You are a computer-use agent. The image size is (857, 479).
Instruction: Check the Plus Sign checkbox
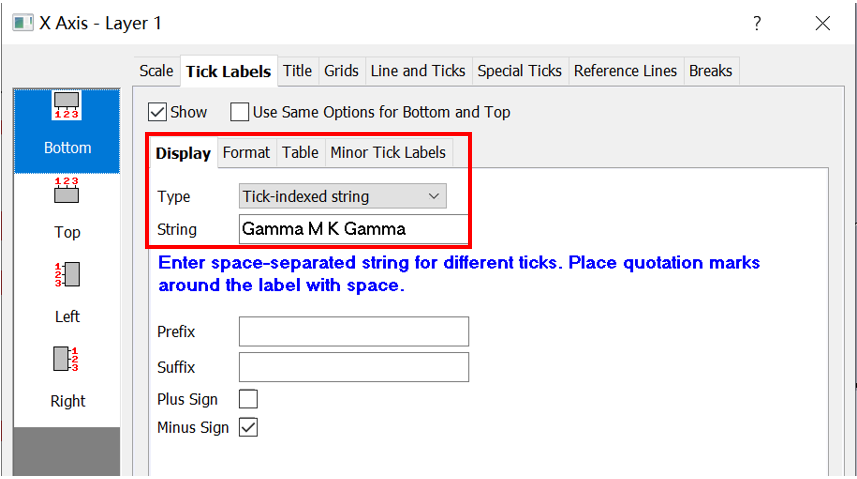click(248, 399)
